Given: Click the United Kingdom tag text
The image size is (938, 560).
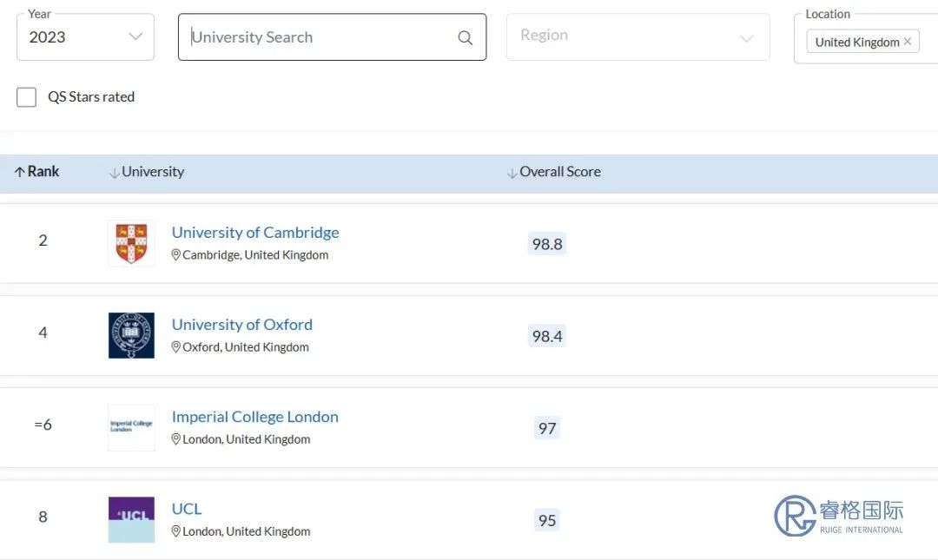Looking at the screenshot, I should 857,42.
